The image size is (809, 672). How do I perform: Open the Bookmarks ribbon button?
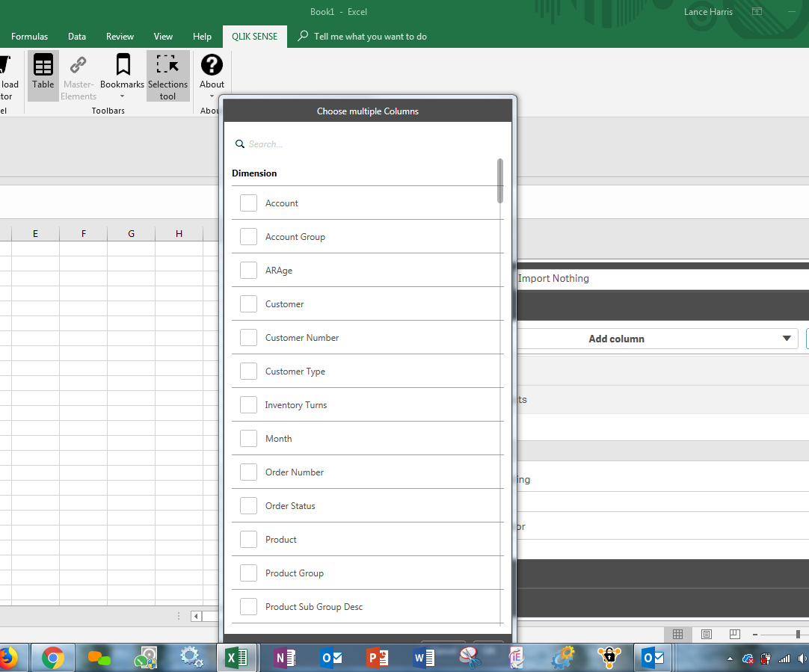[x=123, y=75]
